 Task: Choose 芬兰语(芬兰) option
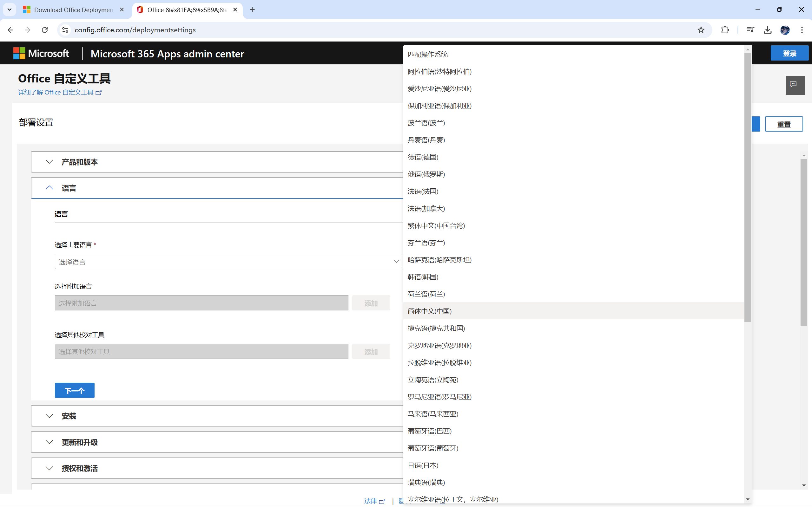click(x=573, y=243)
